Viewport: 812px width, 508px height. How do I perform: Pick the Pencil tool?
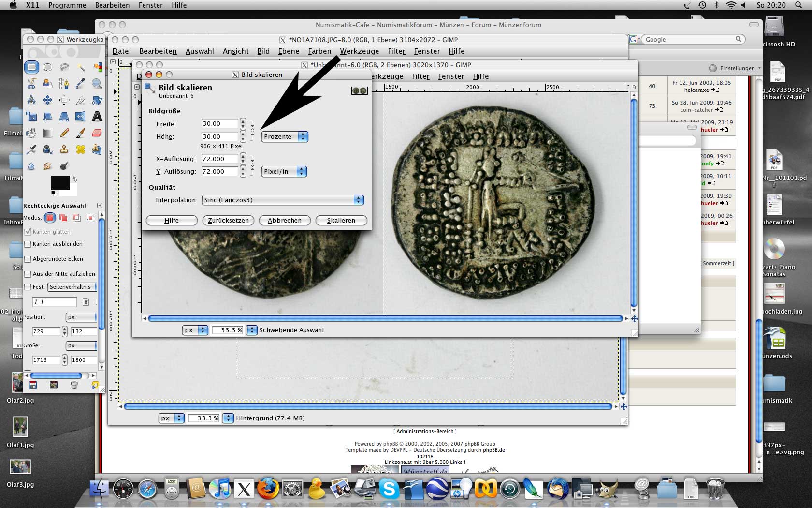tap(64, 133)
